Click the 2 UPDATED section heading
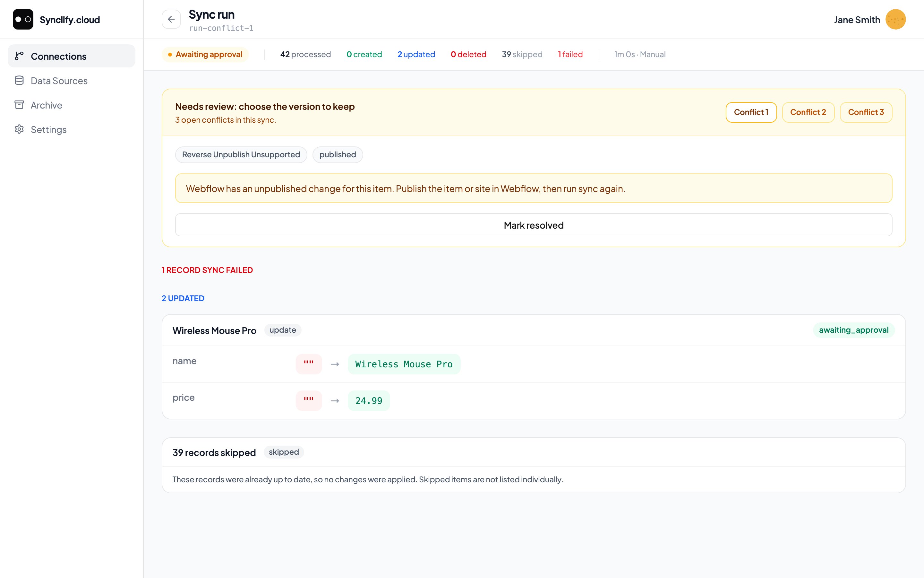 click(x=183, y=299)
